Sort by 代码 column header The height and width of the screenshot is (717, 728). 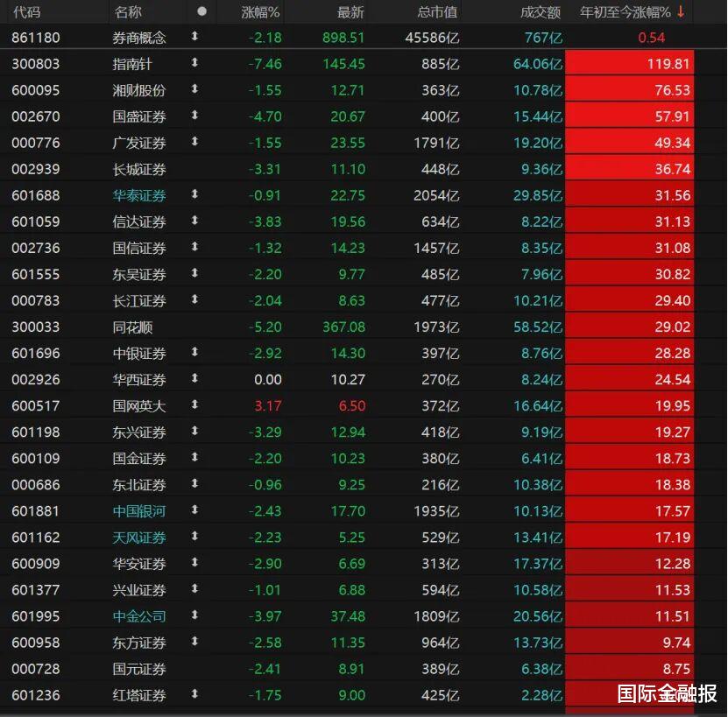pyautogui.click(x=26, y=11)
